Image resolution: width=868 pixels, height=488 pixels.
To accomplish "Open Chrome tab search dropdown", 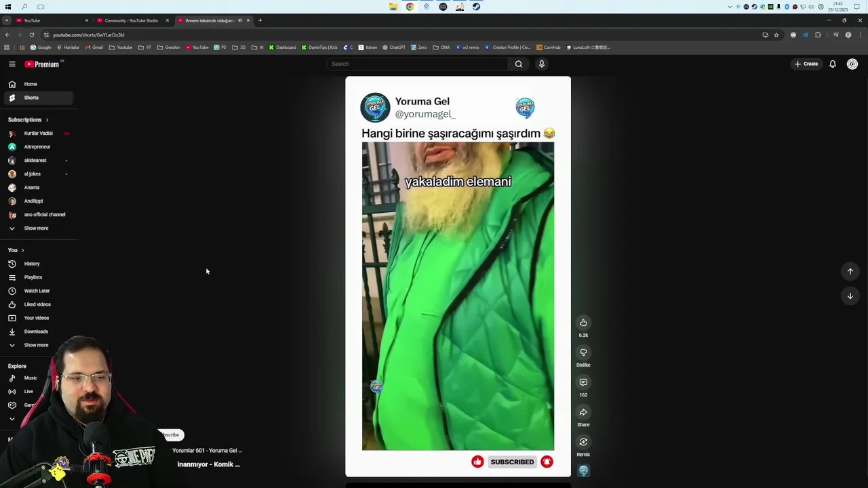I will pyautogui.click(x=7, y=20).
